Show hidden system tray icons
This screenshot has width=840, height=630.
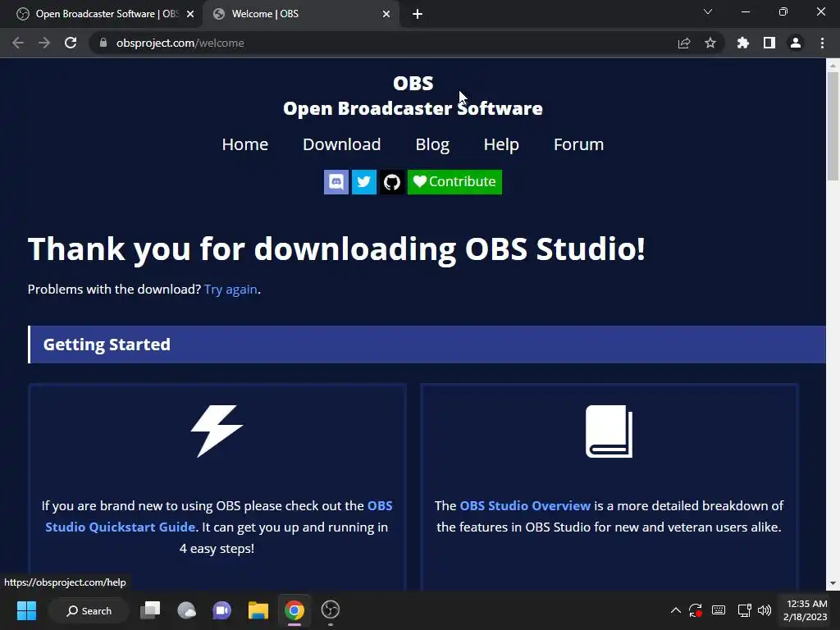pyautogui.click(x=676, y=610)
